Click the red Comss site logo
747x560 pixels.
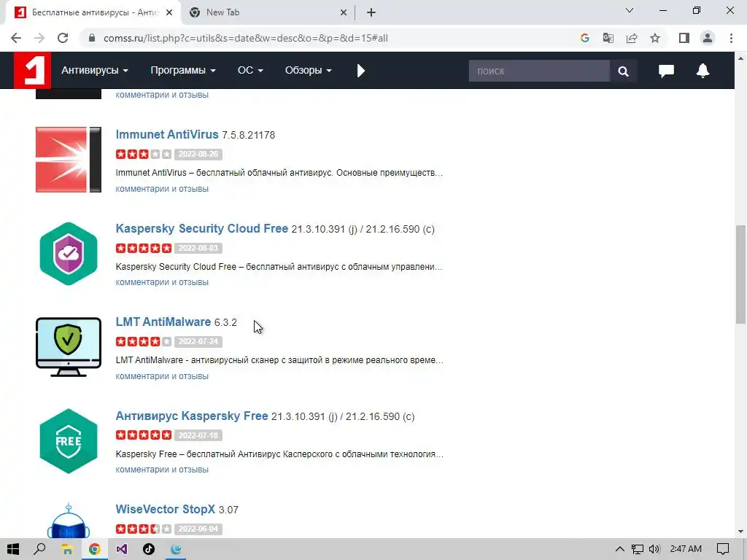tap(32, 71)
